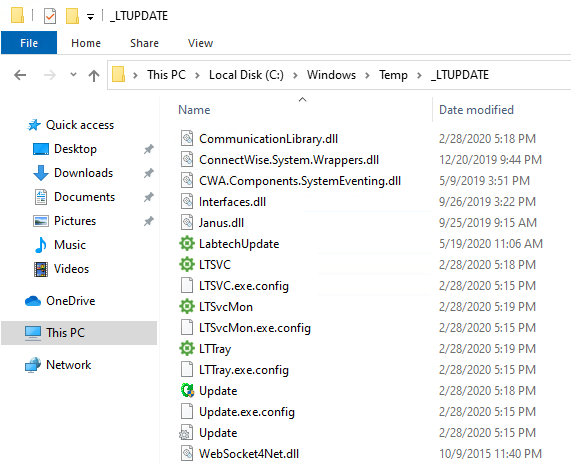Sort files by the Date modified column
571x465 pixels.
tap(476, 110)
